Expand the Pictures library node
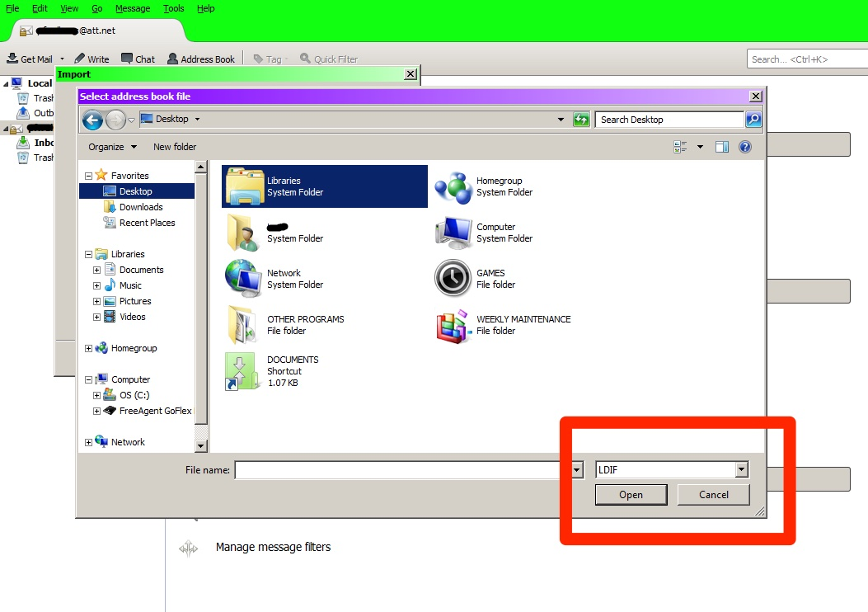868x612 pixels. coord(97,301)
